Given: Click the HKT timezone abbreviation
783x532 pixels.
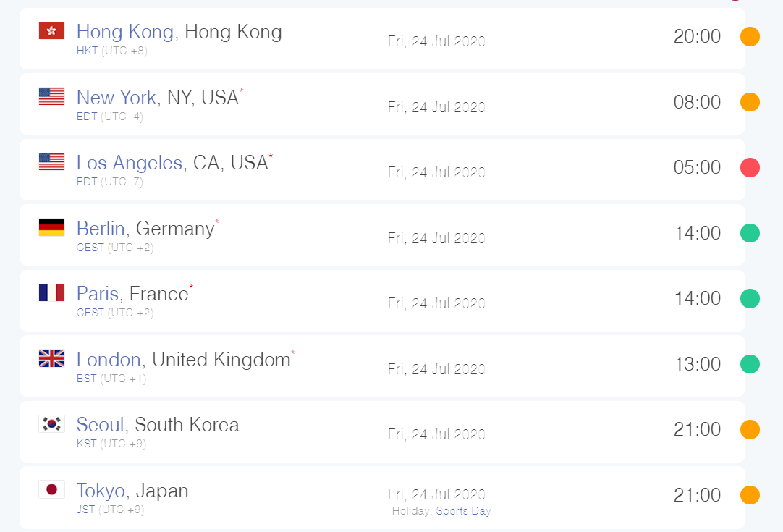Looking at the screenshot, I should [x=87, y=51].
